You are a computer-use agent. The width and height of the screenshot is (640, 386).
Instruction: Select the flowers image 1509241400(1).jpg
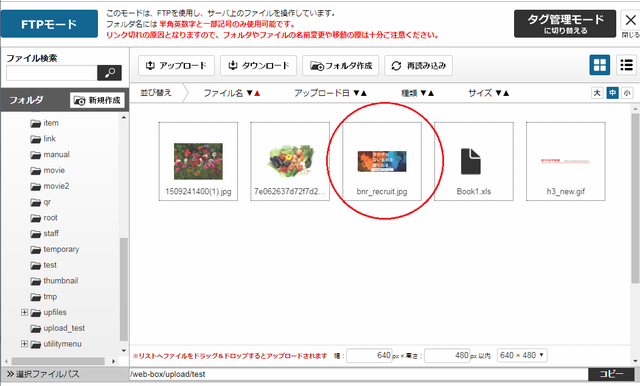coord(198,161)
